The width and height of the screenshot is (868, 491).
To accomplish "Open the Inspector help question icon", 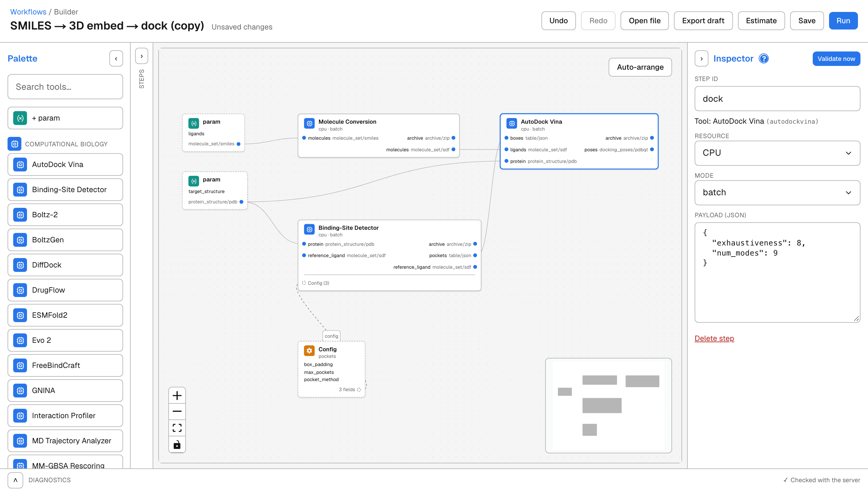I will click(x=763, y=59).
